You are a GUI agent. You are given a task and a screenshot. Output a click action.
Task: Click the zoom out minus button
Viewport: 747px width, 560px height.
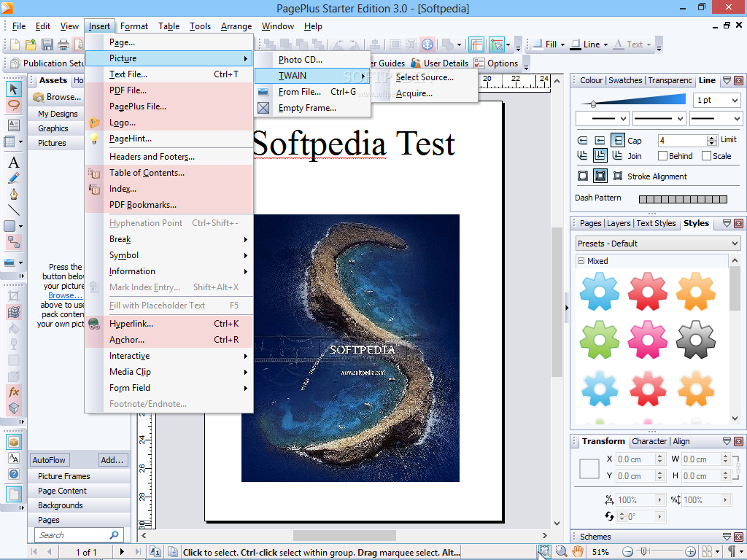(x=628, y=552)
